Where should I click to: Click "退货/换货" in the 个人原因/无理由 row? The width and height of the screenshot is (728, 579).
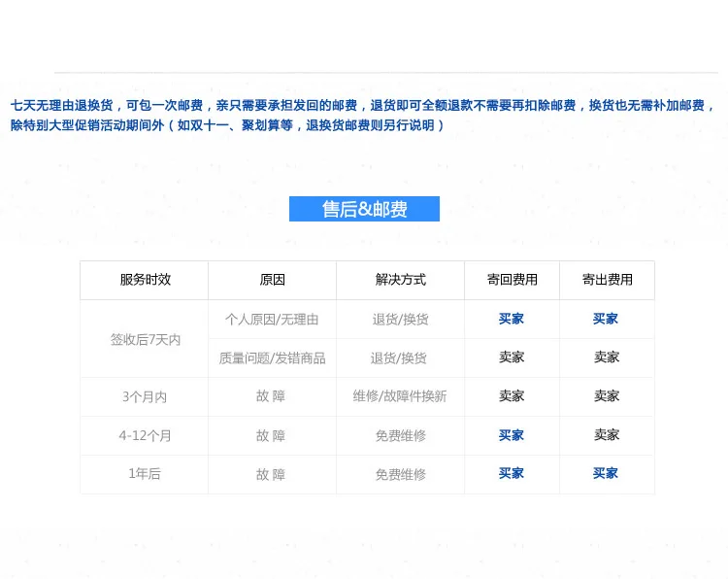point(400,320)
